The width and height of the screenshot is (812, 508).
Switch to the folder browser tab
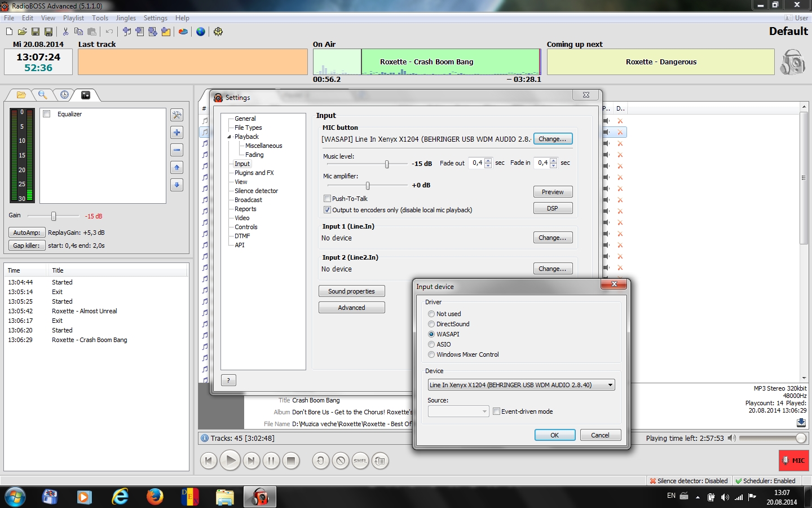click(x=21, y=95)
